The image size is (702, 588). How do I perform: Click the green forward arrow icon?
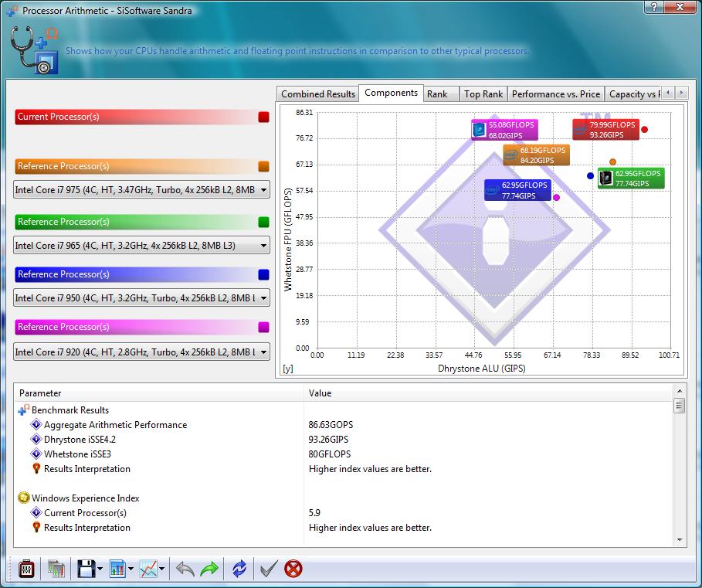(209, 569)
